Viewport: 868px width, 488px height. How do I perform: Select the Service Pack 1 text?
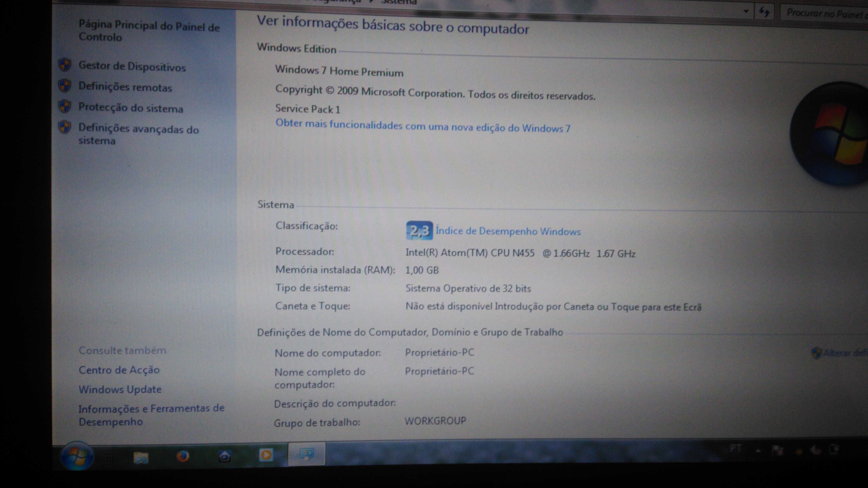(308, 109)
